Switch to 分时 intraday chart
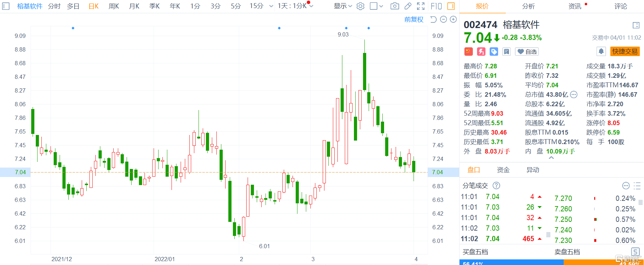Screen dimensions: 644x265 pyautogui.click(x=54, y=6)
